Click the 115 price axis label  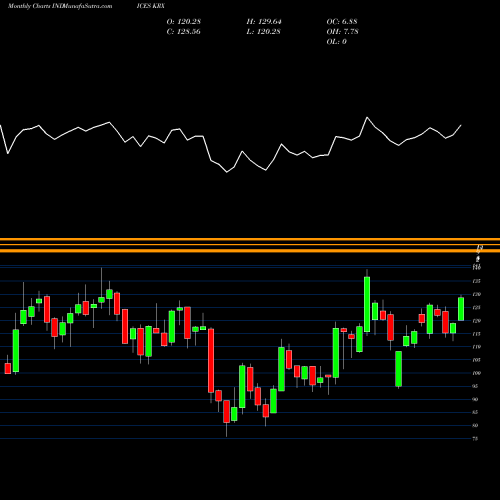coord(477,334)
